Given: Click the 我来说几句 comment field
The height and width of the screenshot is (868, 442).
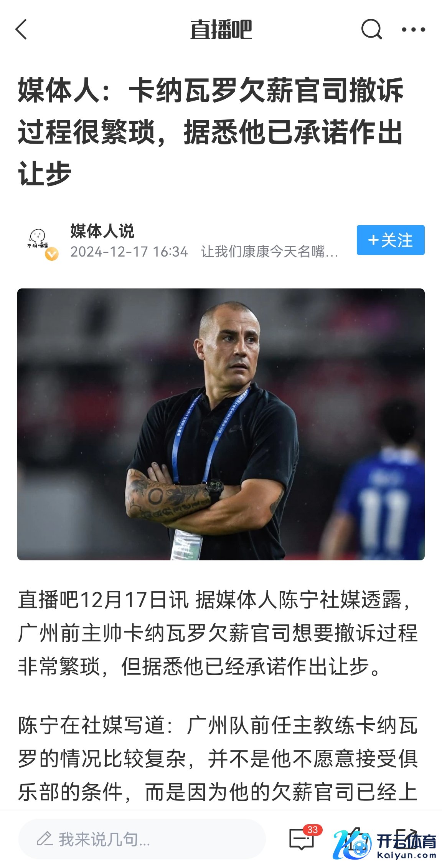Looking at the screenshot, I should tap(142, 839).
